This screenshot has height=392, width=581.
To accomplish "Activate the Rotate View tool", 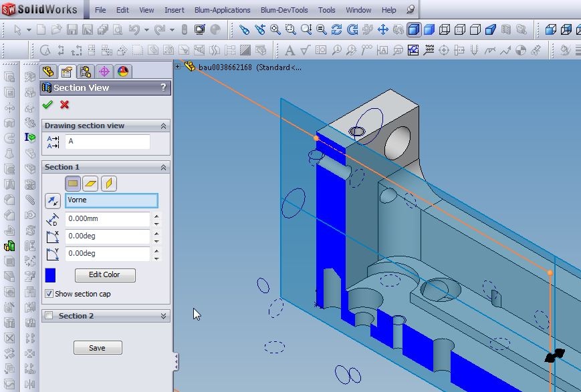I will pyautogui.click(x=336, y=29).
